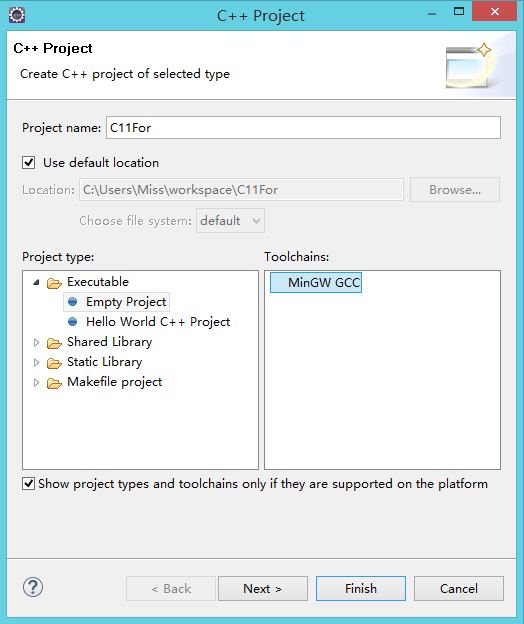Click the Next button

[x=263, y=588]
